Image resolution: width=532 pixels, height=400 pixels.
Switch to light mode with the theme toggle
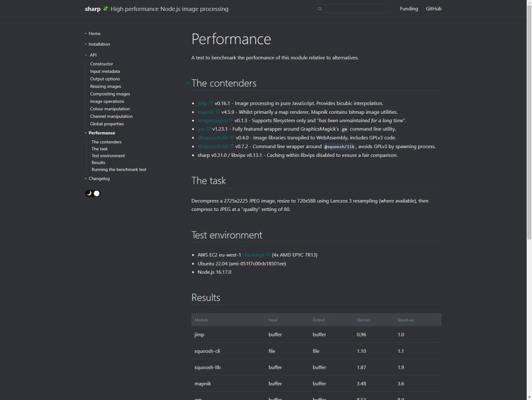tap(97, 193)
